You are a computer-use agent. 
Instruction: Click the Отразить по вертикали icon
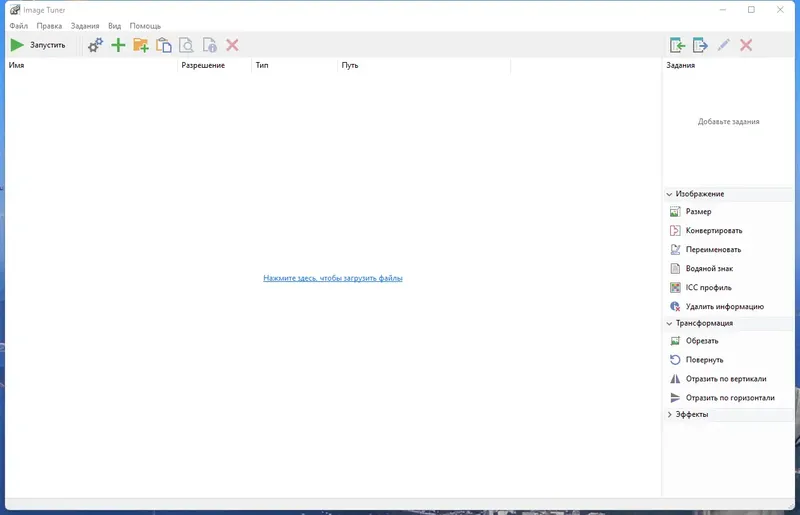tap(675, 379)
